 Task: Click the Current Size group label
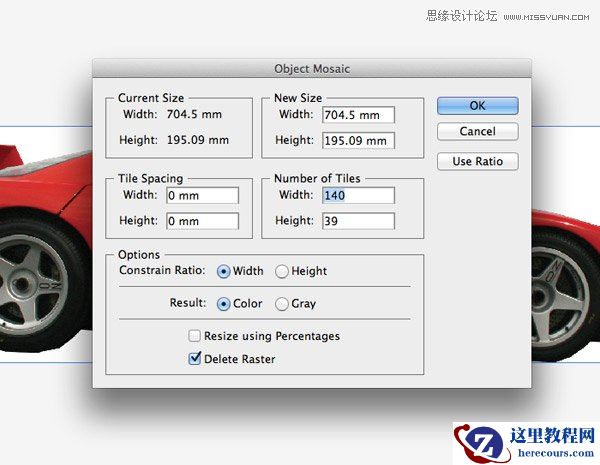[151, 98]
